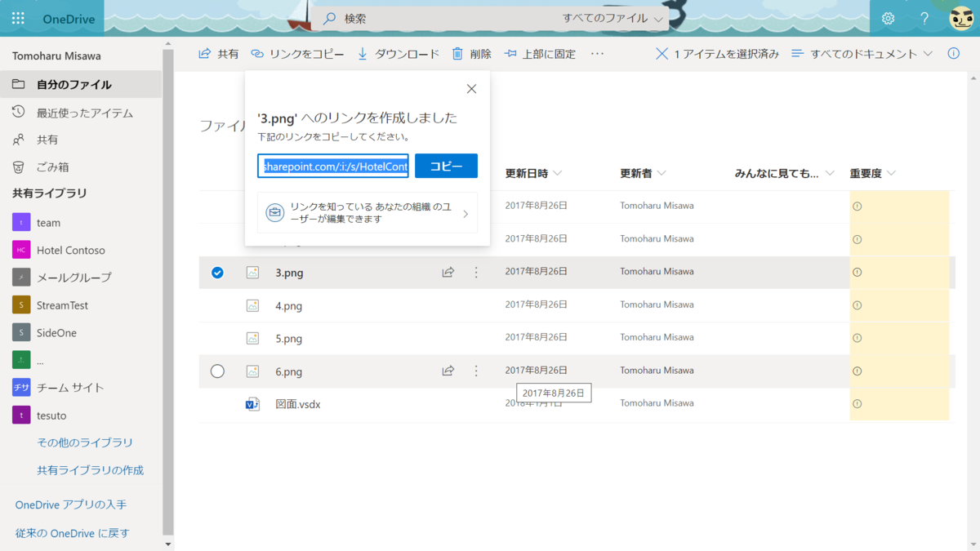The height and width of the screenshot is (551, 980).
Task: Open the app launcher waffle icon
Action: (18, 18)
